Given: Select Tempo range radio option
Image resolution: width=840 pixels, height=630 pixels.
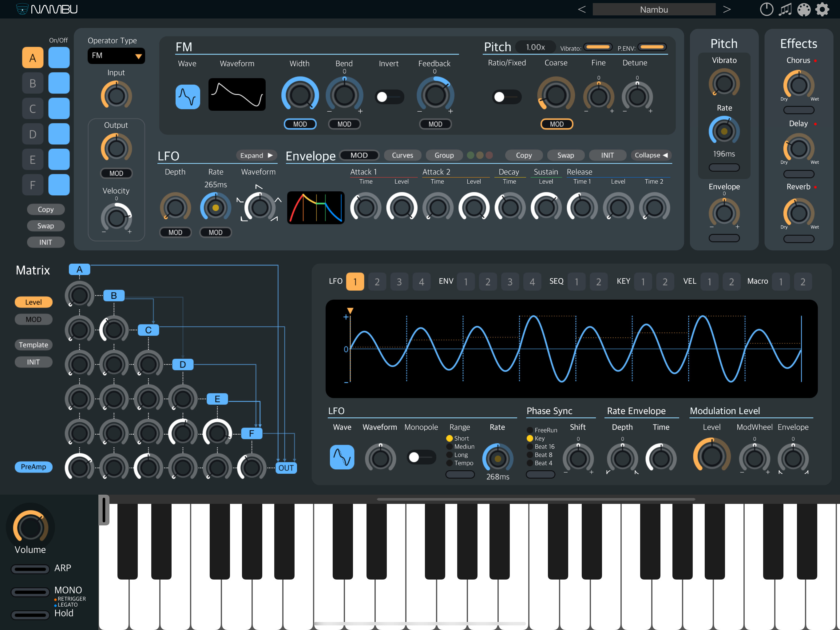Looking at the screenshot, I should 450,463.
